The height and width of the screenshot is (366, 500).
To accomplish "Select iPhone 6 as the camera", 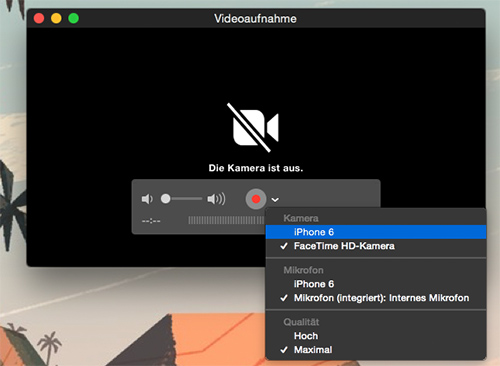I will [x=376, y=232].
